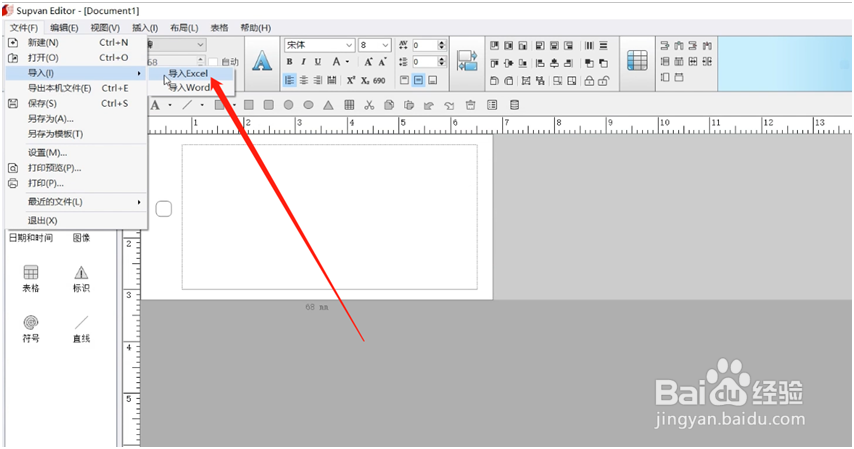Click the character spacing stepper
Viewport: 854px width, 449px height.
click(442, 45)
